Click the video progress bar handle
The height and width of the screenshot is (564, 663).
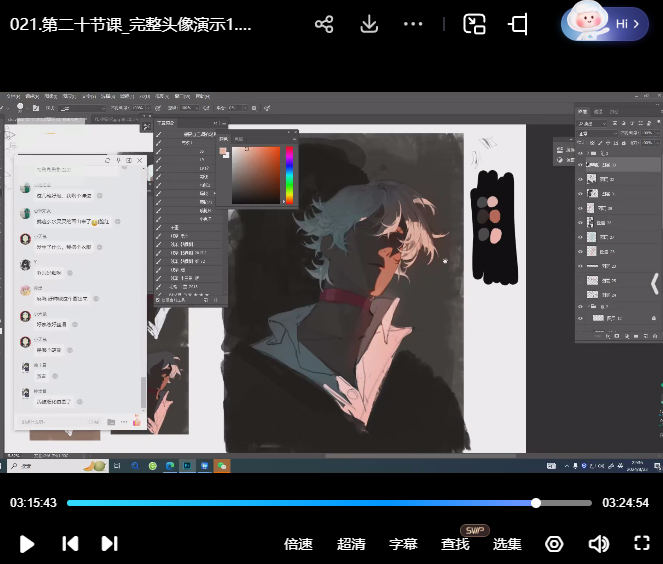(537, 503)
